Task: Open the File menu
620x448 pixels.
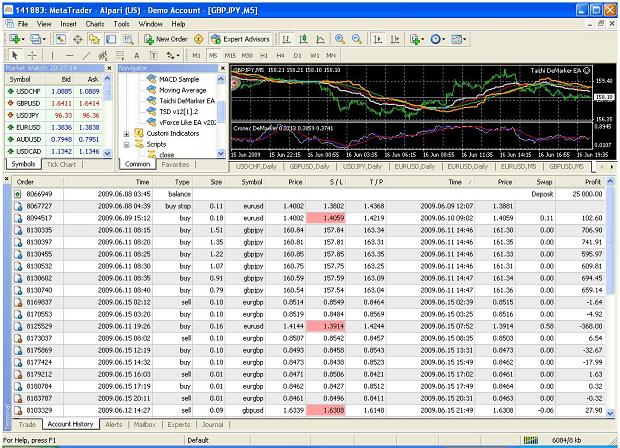Action: tap(23, 24)
